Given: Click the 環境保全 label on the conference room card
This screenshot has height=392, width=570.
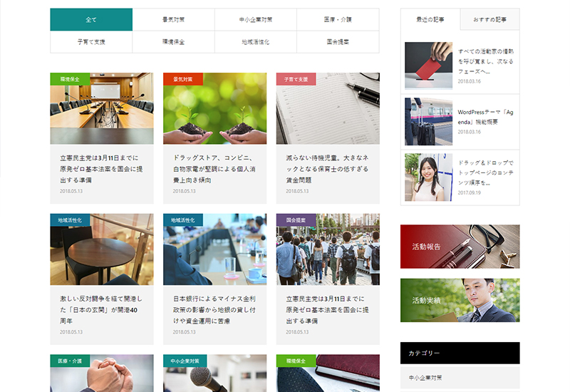Looking at the screenshot, I should coord(70,79).
